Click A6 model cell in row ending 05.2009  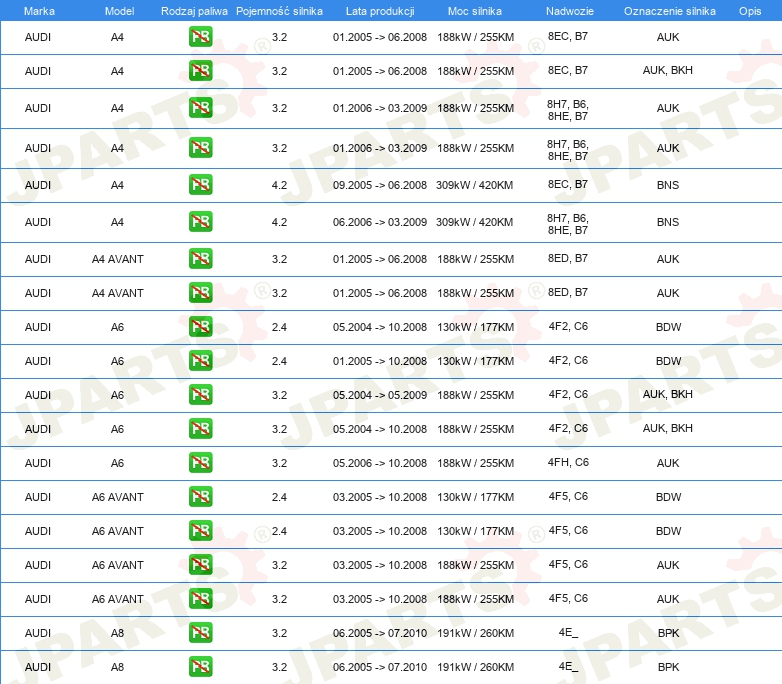tap(117, 395)
